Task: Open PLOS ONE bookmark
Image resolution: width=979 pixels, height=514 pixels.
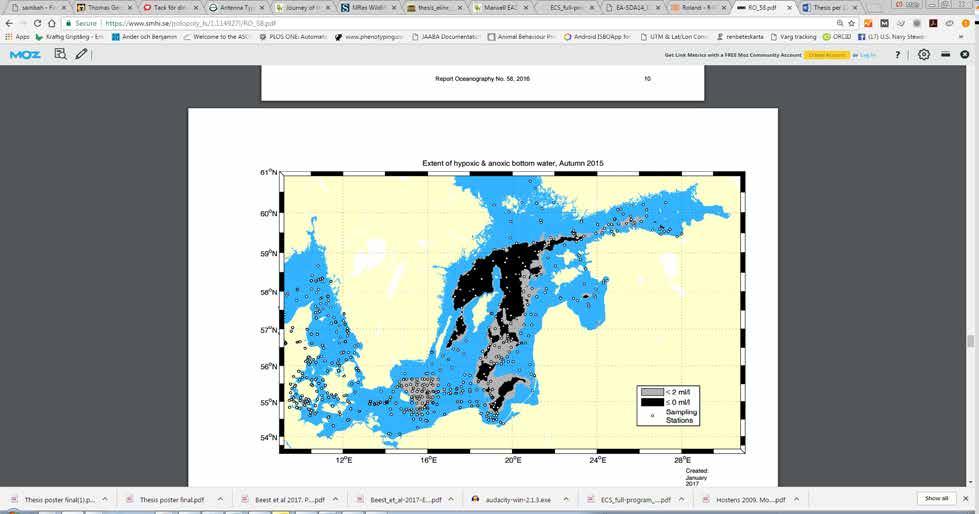Action: click(x=292, y=37)
